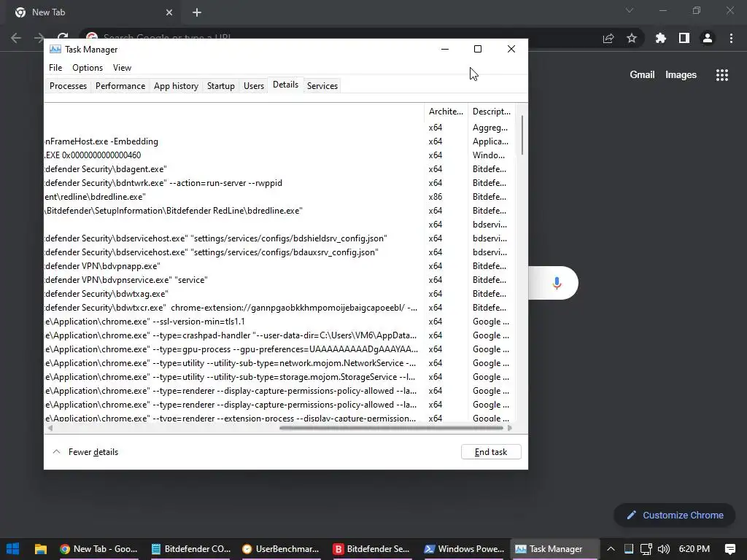Viewport: 747px width, 560px height.
Task: Open volume control in system tray
Action: [x=664, y=548]
